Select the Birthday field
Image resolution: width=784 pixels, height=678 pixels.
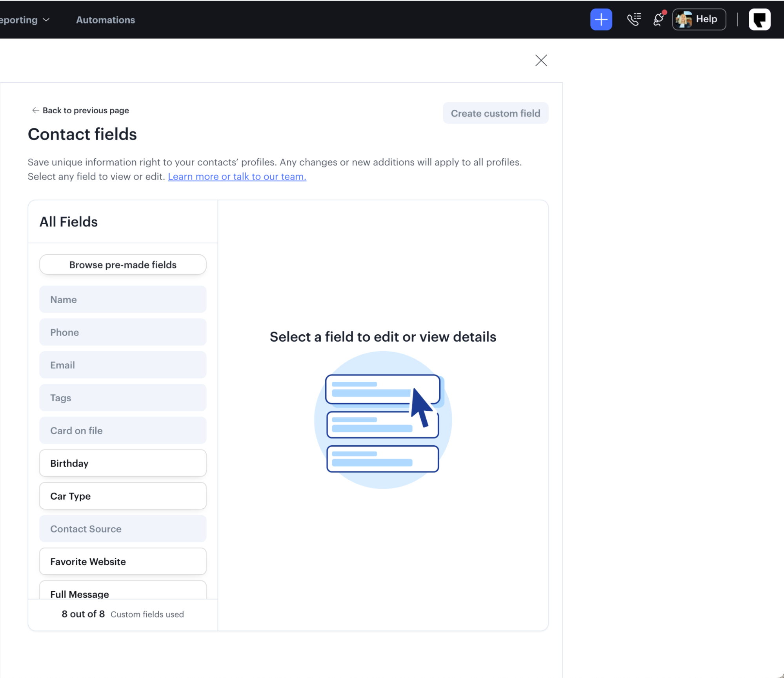coord(123,463)
